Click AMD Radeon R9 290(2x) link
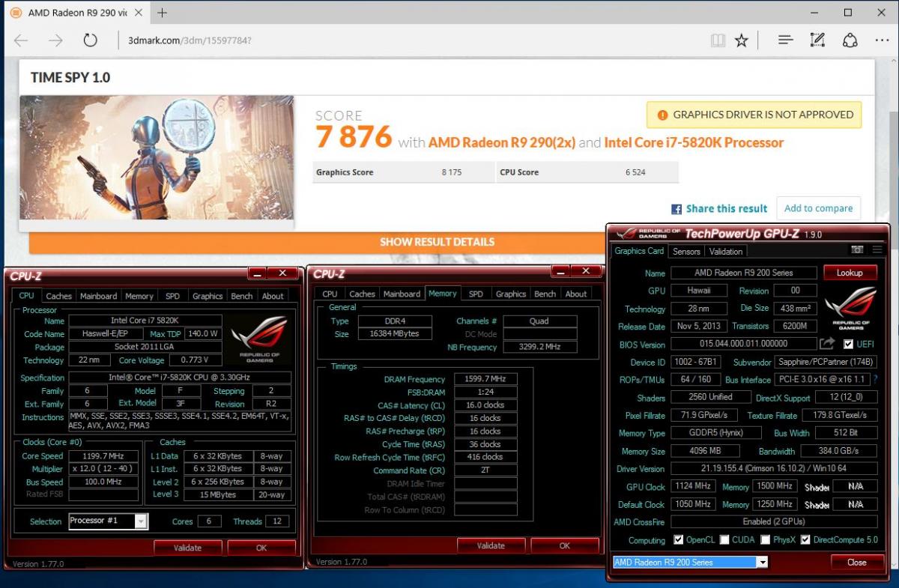The height and width of the screenshot is (588, 899). coord(502,142)
